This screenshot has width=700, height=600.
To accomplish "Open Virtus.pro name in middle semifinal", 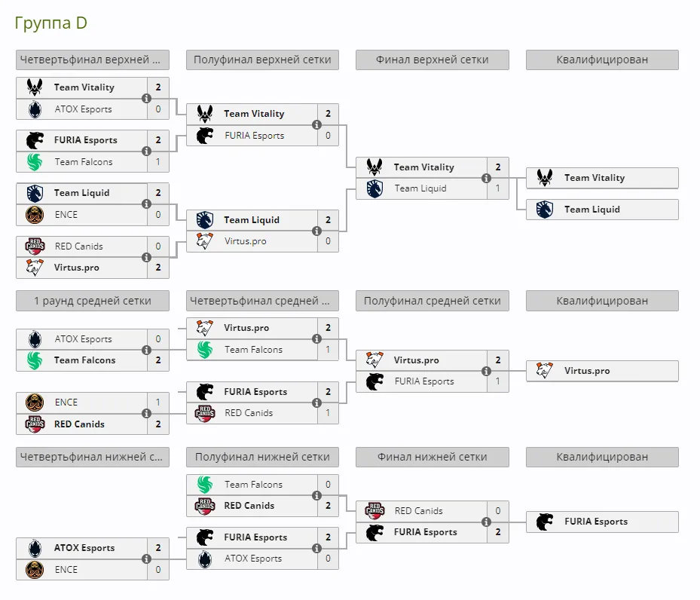I will (416, 360).
